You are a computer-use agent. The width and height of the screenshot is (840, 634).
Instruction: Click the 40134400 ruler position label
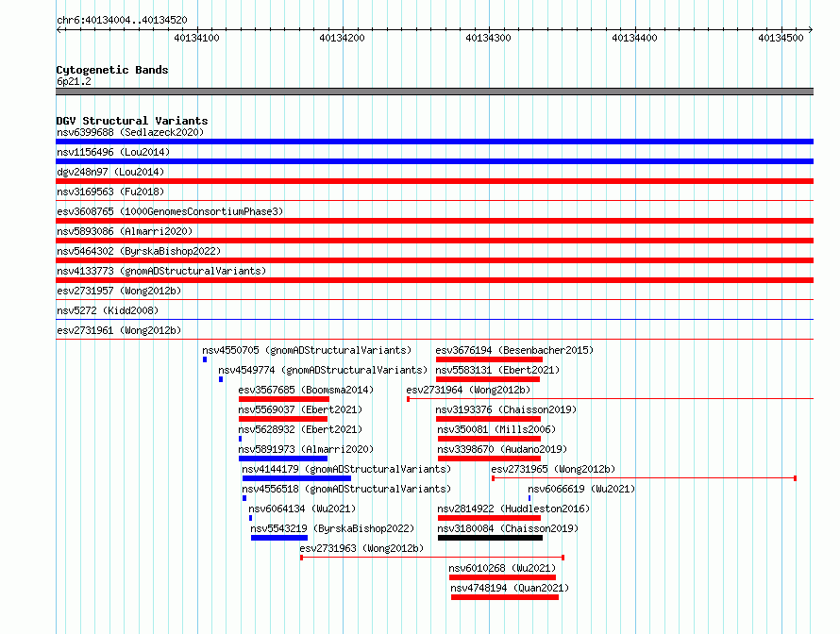pos(634,38)
